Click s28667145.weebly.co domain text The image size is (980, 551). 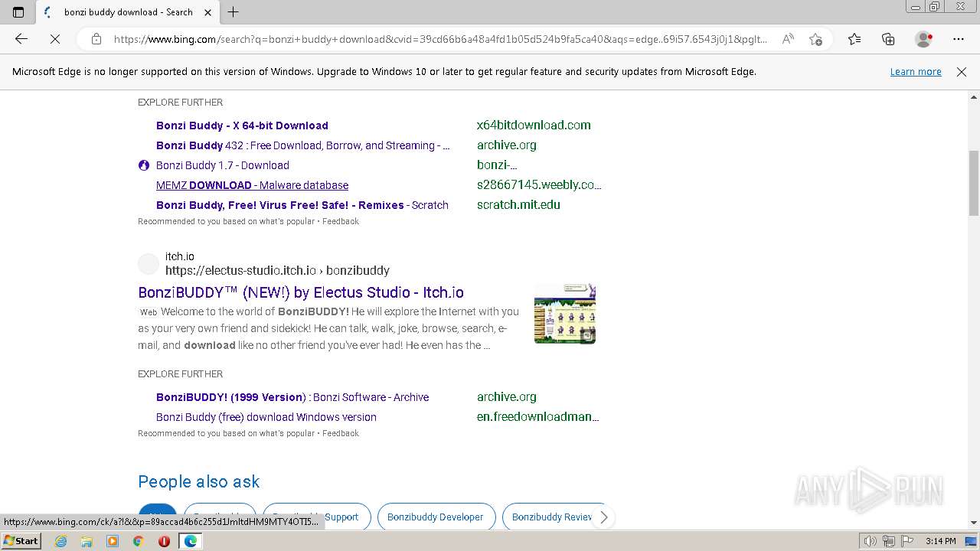click(539, 185)
